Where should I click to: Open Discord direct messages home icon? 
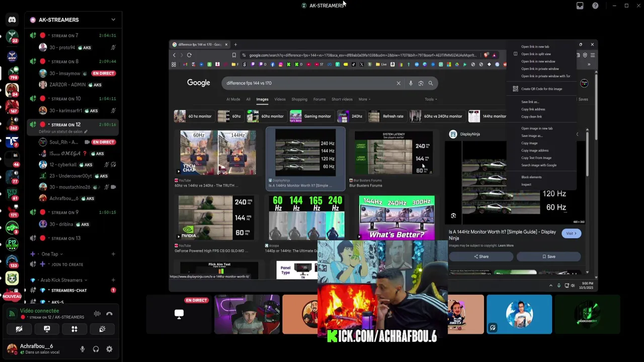pos(12,20)
